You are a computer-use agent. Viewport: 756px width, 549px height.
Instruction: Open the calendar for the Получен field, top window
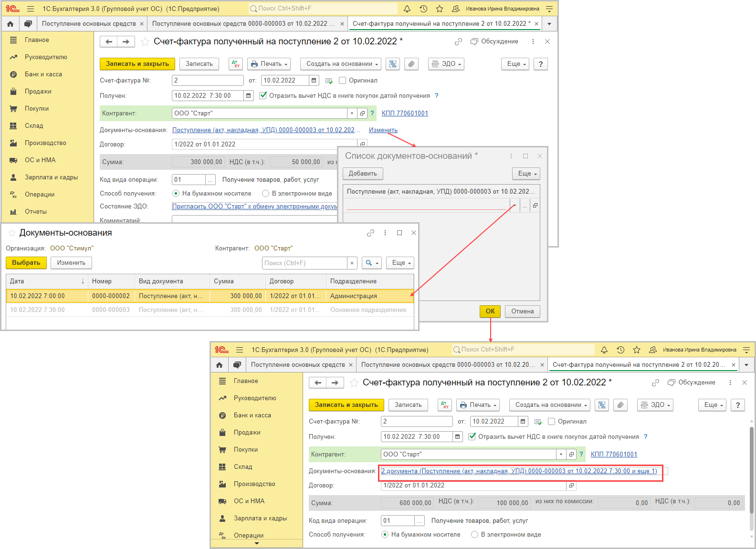tap(249, 96)
